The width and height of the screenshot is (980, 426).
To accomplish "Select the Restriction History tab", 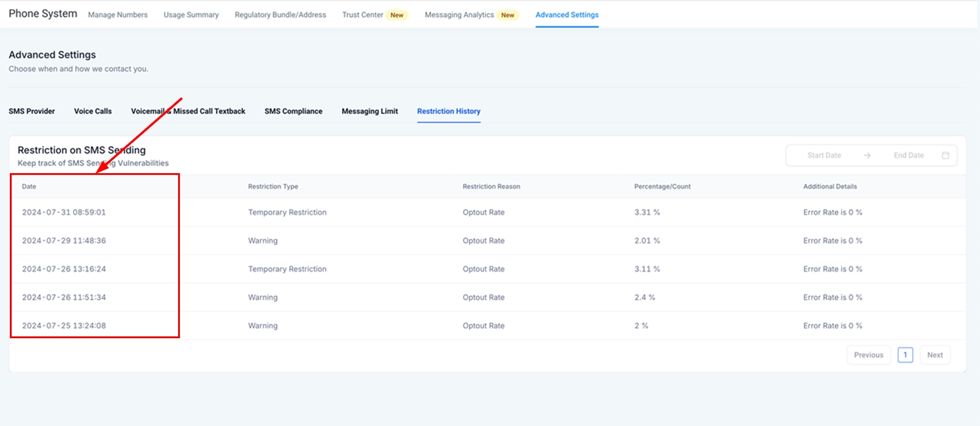I will click(448, 111).
